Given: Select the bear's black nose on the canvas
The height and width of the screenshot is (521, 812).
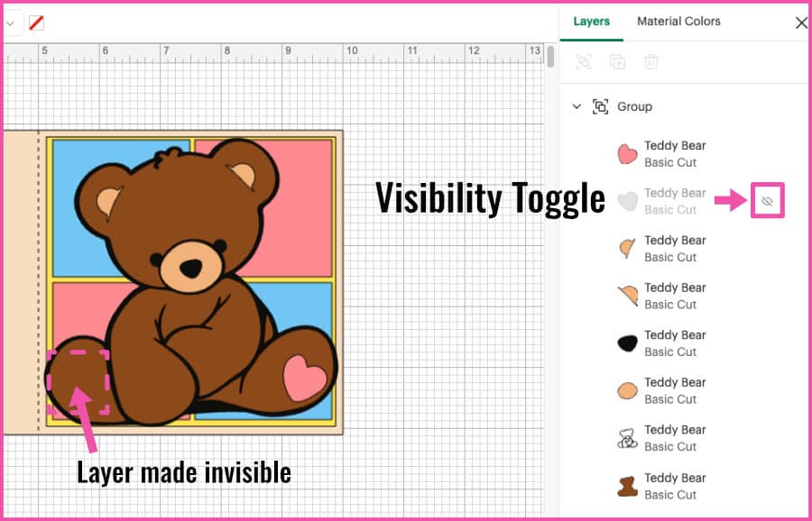Looking at the screenshot, I should (x=191, y=268).
